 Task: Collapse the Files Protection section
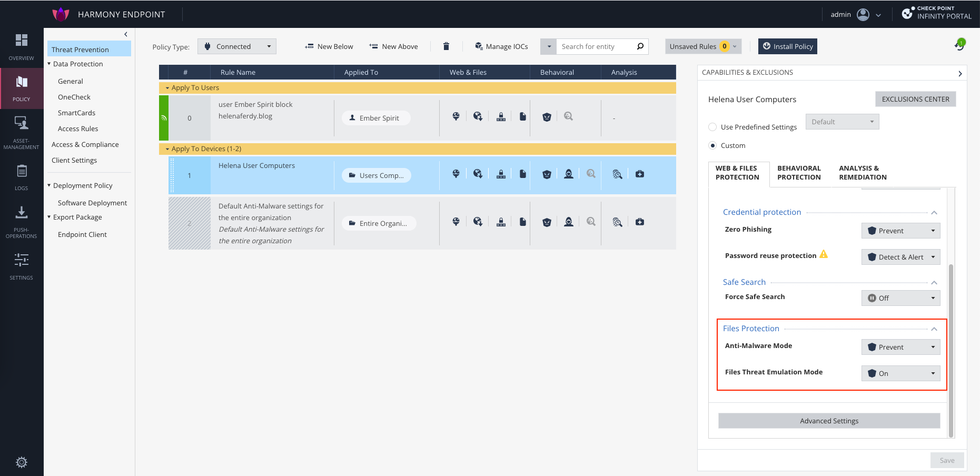point(934,329)
